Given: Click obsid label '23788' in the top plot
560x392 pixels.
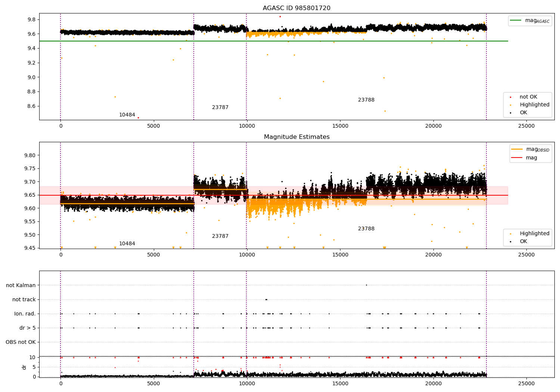Looking at the screenshot, I should 366,100.
